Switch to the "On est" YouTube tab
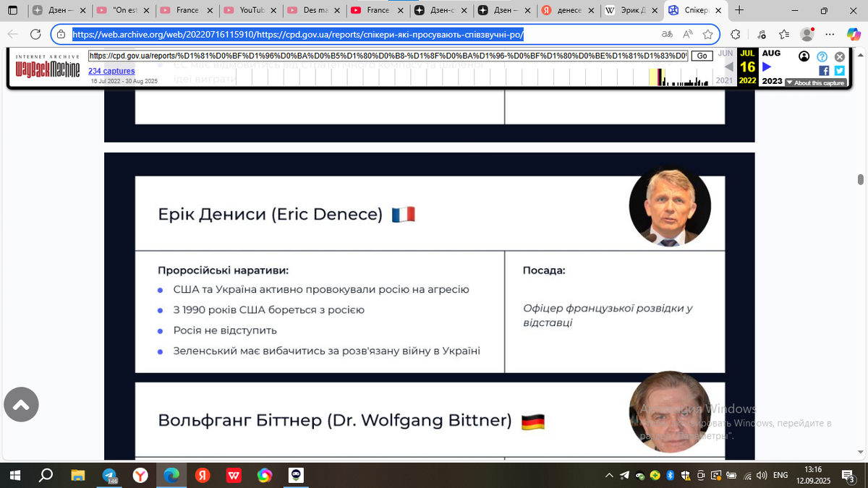 coord(123,11)
